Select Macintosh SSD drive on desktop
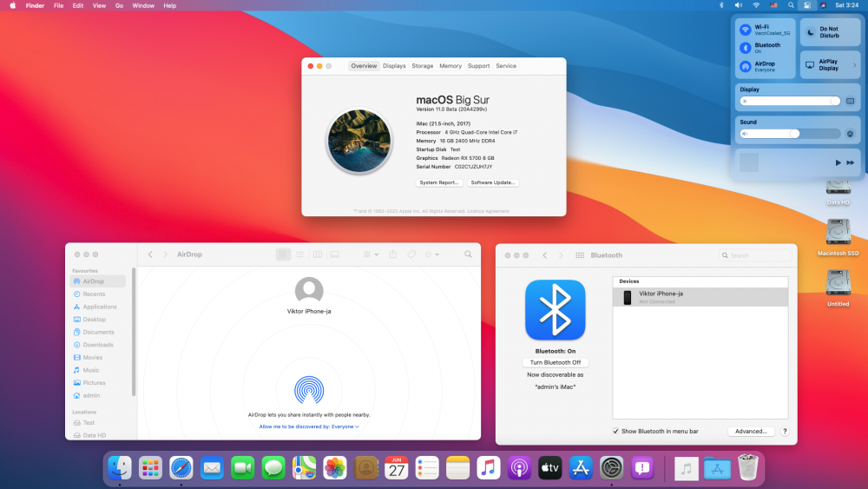This screenshot has width=868, height=489. [838, 237]
